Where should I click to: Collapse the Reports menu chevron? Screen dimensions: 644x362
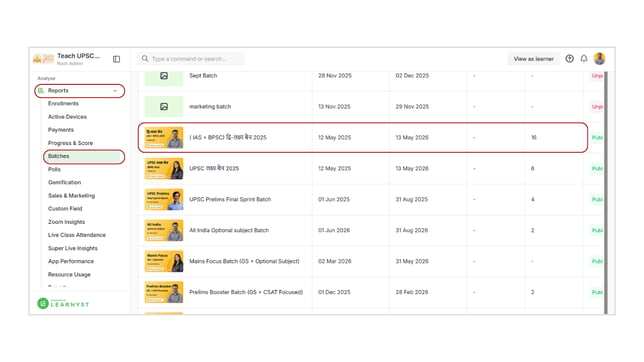click(115, 91)
